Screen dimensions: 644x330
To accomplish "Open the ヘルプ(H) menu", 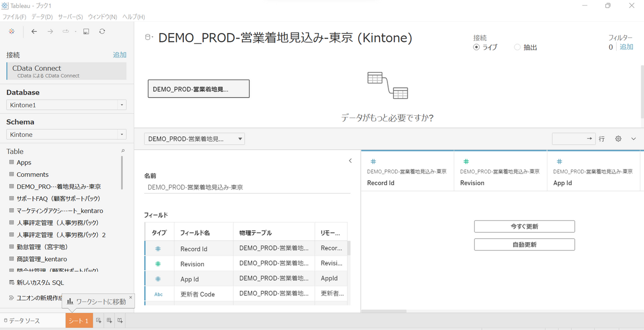I will [x=134, y=17].
